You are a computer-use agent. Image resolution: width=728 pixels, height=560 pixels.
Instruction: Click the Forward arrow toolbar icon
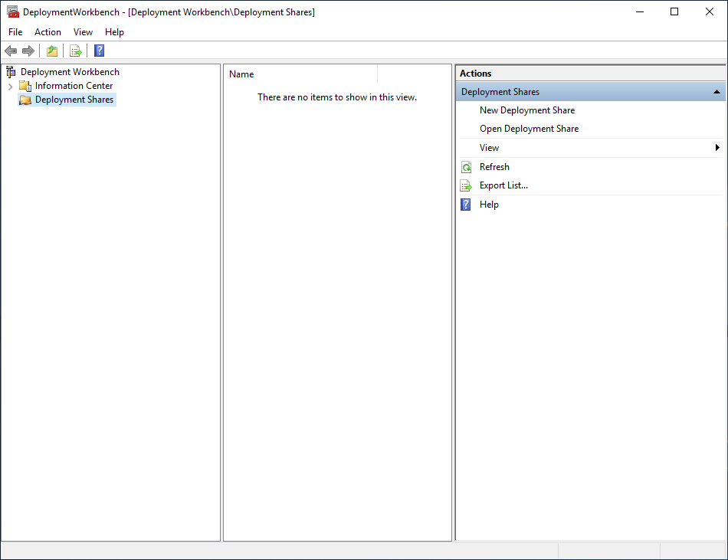coord(28,51)
